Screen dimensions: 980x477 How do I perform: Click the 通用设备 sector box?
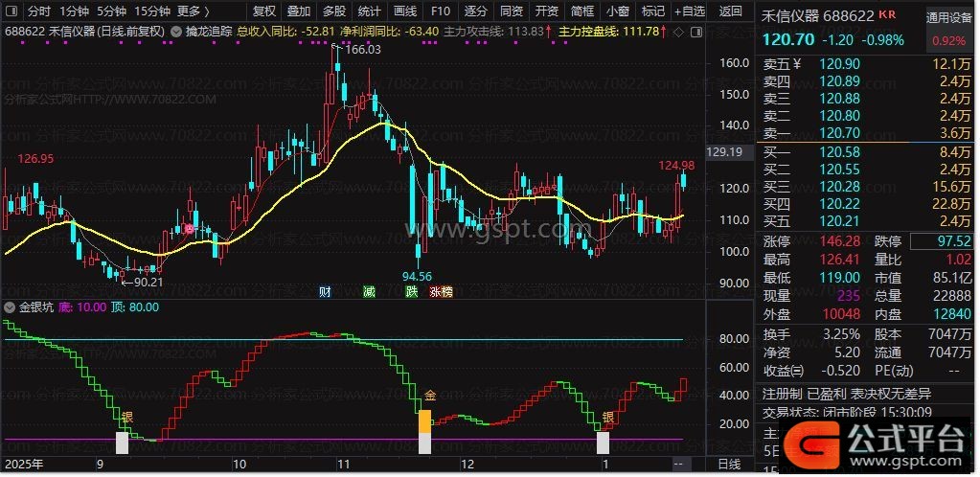pos(947,17)
